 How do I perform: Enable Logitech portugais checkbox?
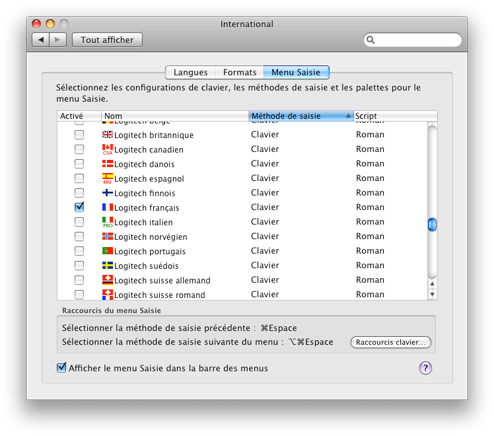pyautogui.click(x=79, y=251)
